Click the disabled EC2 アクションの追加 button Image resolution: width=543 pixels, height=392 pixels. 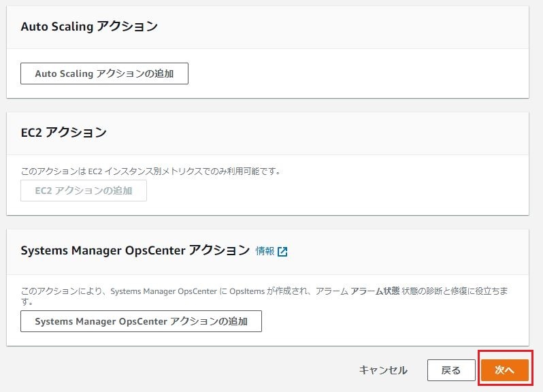click(x=84, y=191)
